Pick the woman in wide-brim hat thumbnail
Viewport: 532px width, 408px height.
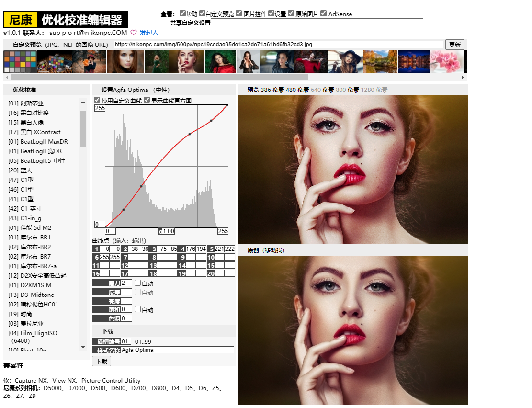(345, 62)
